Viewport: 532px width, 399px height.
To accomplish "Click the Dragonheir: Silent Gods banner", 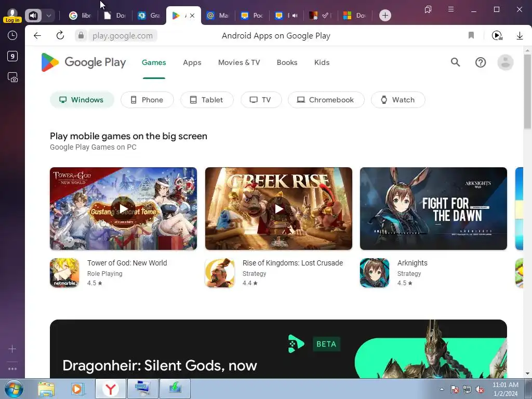I will tap(278, 349).
